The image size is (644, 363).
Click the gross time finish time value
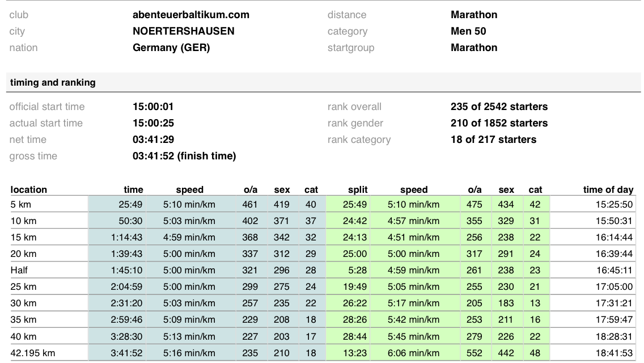(184, 156)
